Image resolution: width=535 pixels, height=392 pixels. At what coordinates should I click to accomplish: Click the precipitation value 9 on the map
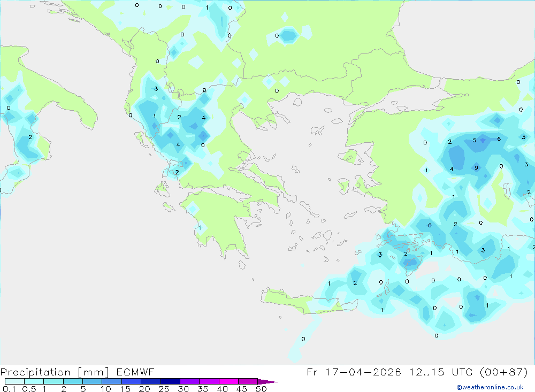476,167
